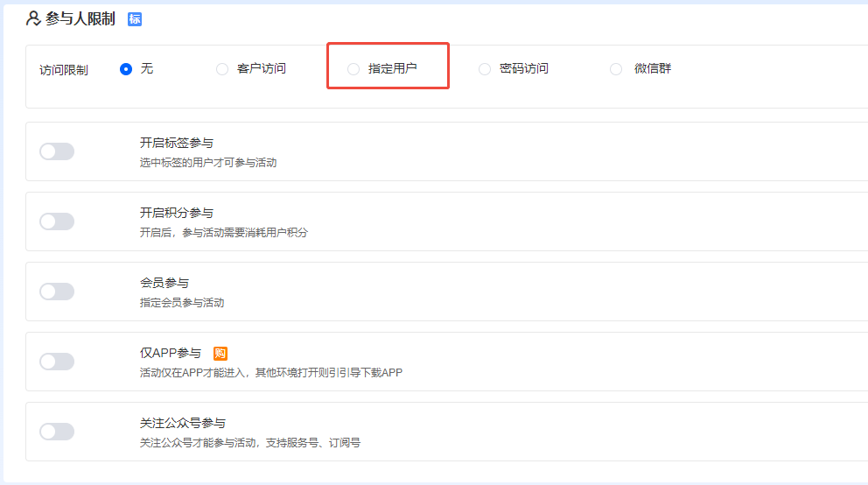Screen dimensions: 868x485
Task: Pick the 微信群 radio option
Action: pos(616,69)
